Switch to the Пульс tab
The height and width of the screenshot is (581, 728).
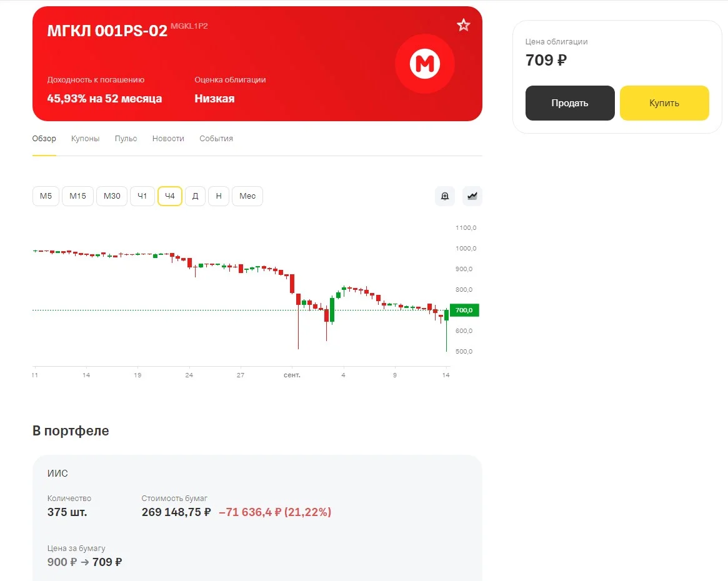pos(126,138)
